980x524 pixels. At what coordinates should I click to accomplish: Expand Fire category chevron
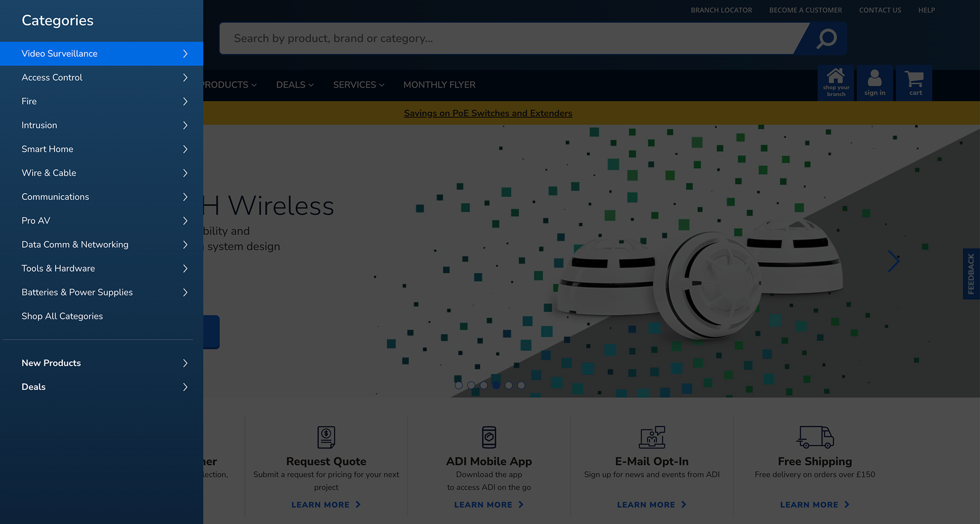coord(185,101)
